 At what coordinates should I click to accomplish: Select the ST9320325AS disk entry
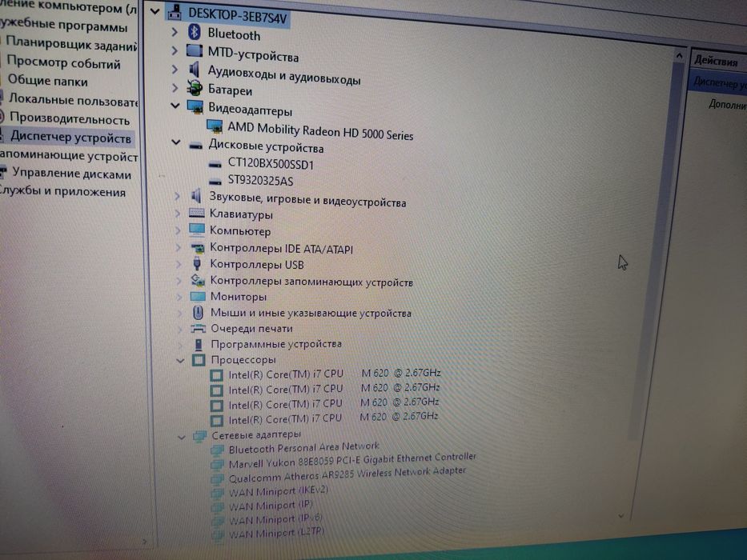[x=260, y=181]
